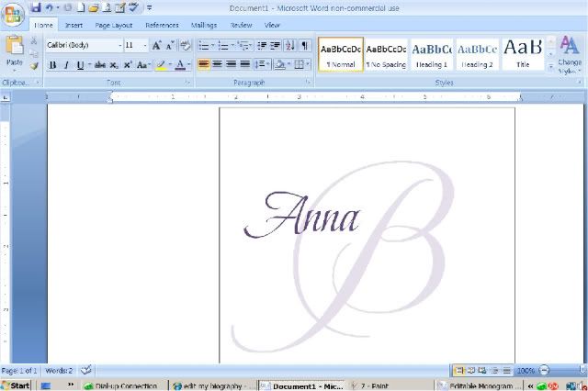The image size is (588, 391).
Task: Activate the Format Painter brush
Action: point(34,66)
